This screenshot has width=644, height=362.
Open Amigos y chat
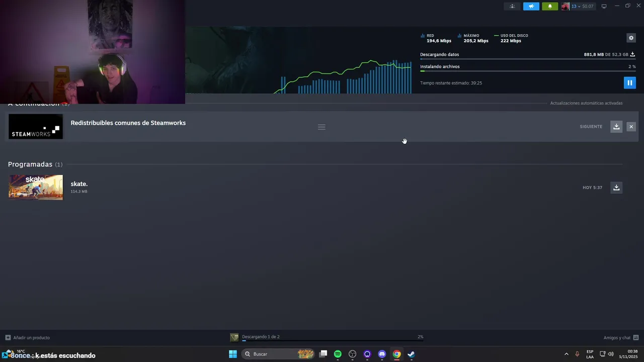(617, 338)
